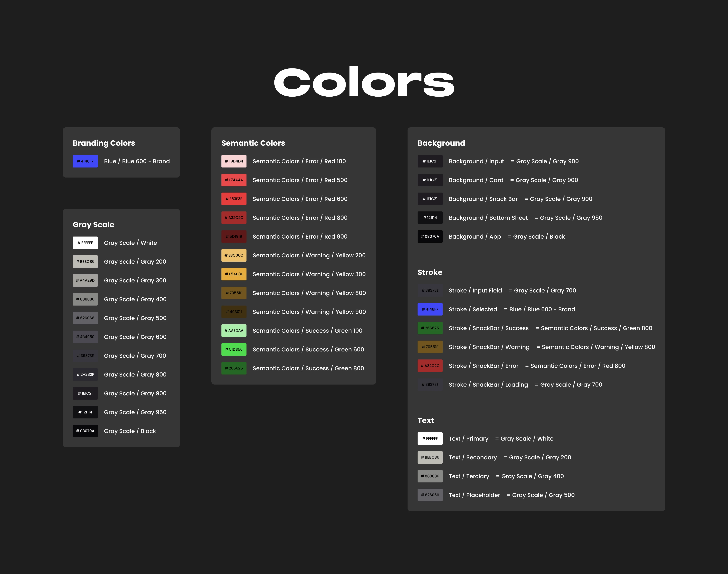Click the Text / Primary white swatch
This screenshot has width=728, height=574.
pos(430,439)
